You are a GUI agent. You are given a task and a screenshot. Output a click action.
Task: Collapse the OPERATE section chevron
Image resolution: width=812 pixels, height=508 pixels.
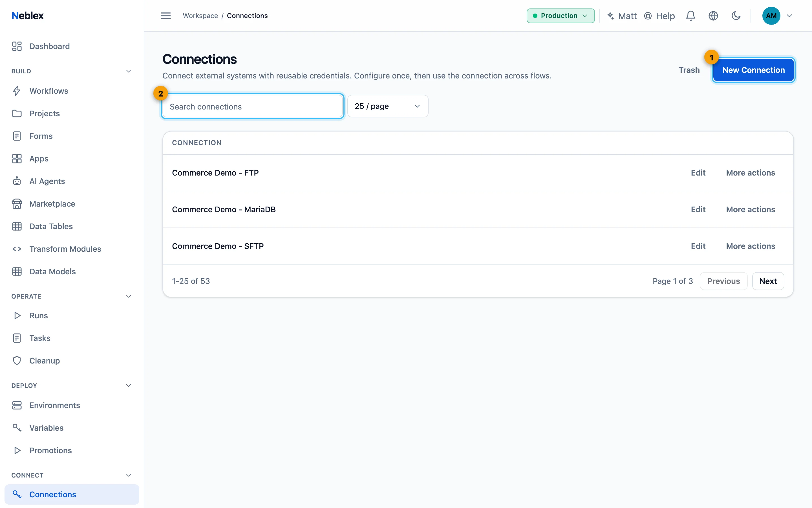pyautogui.click(x=128, y=296)
